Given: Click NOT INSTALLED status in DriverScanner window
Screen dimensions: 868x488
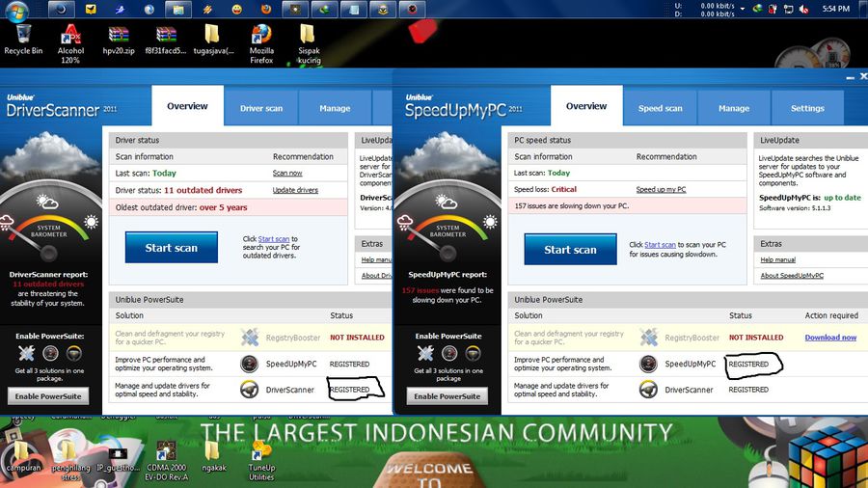Looking at the screenshot, I should pyautogui.click(x=357, y=337).
